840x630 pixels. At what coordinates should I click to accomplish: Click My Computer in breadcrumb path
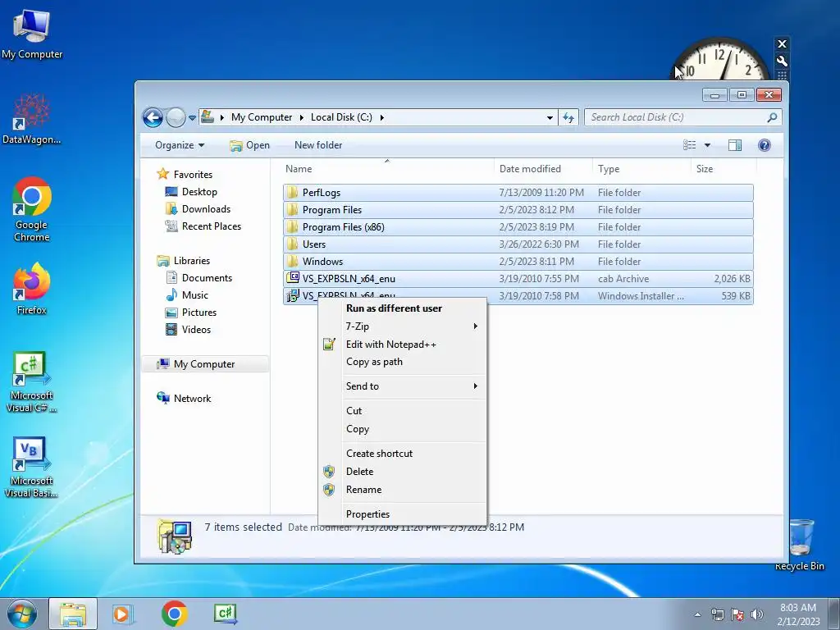(x=262, y=117)
